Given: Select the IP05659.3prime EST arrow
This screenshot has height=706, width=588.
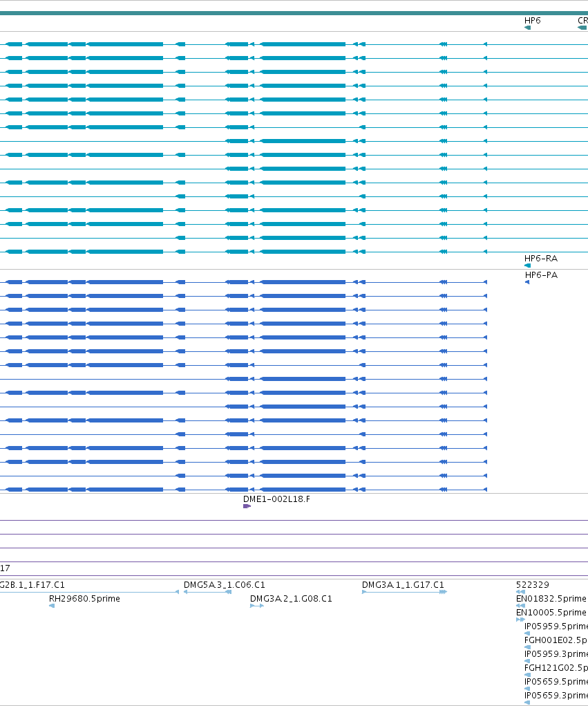Looking at the screenshot, I should tap(528, 703).
